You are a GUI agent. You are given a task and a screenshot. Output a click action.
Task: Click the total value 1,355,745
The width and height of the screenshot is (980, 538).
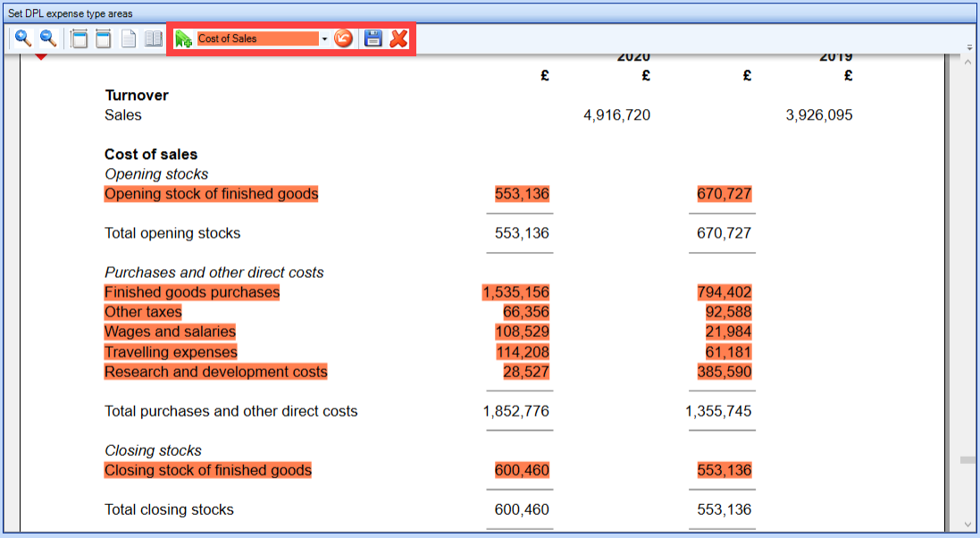tap(718, 411)
